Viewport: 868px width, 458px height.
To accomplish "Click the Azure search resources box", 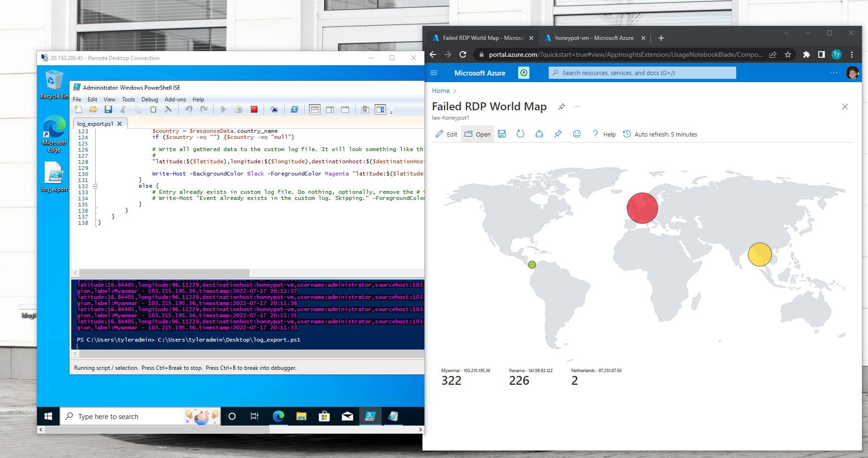I will click(642, 73).
